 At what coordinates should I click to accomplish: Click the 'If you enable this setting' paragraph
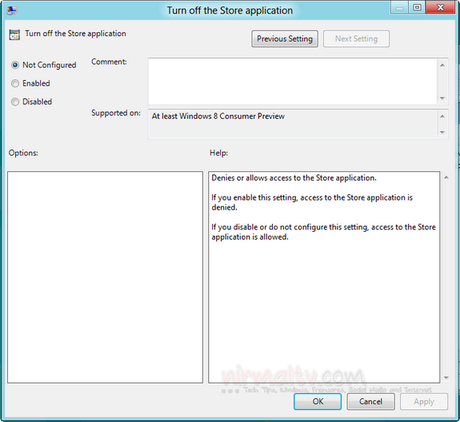coord(312,202)
